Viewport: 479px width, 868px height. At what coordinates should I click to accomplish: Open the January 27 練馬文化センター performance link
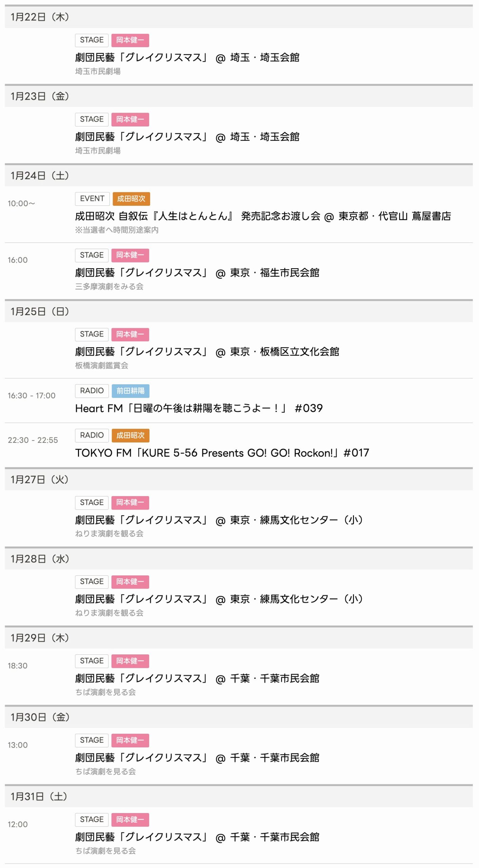(219, 520)
